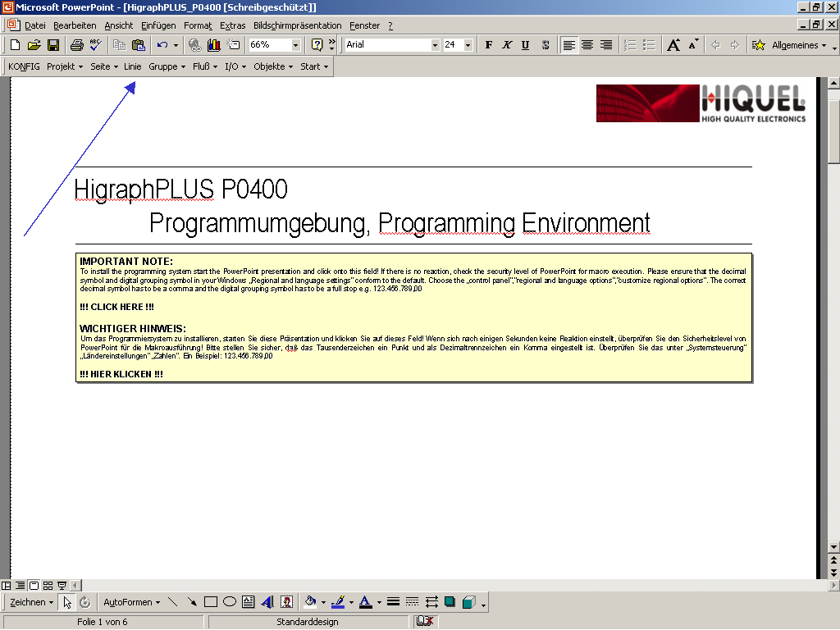Select the Rectangle drawing tool

211,602
